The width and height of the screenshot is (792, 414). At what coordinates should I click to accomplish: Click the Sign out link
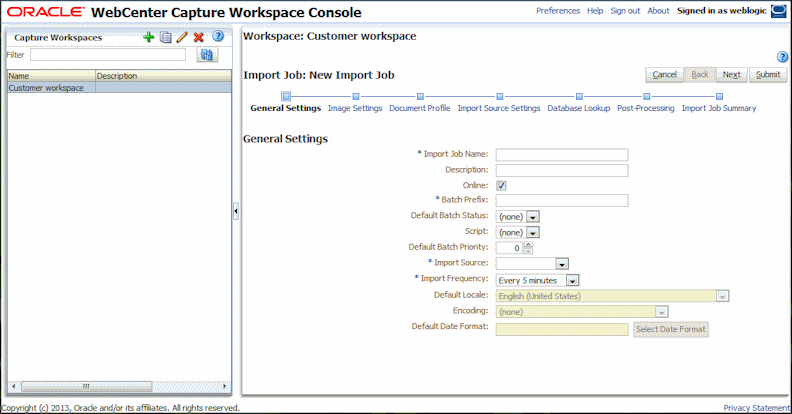pos(625,11)
